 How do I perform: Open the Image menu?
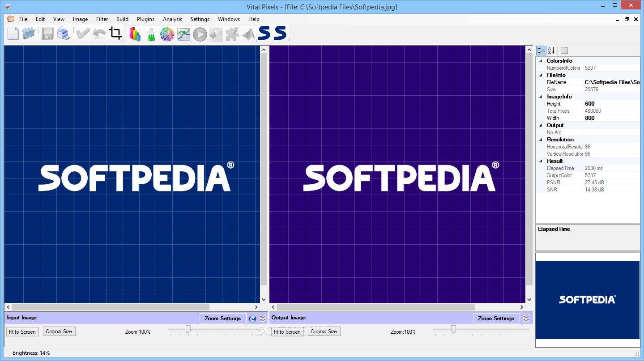coord(80,19)
